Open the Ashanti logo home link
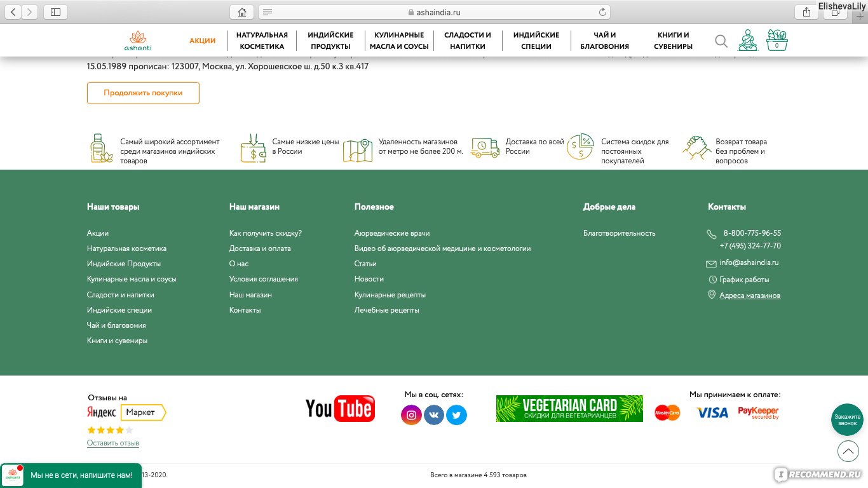Screen dimensions: 868x488 point(138,41)
